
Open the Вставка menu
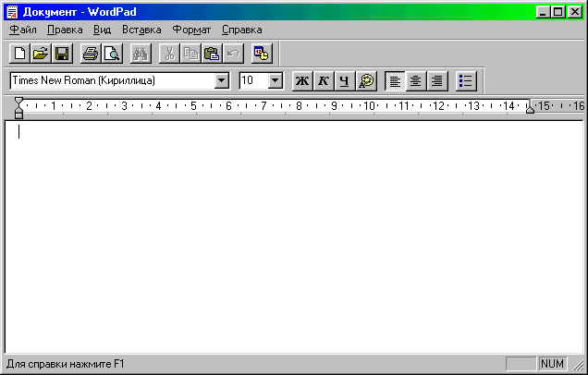click(x=141, y=30)
